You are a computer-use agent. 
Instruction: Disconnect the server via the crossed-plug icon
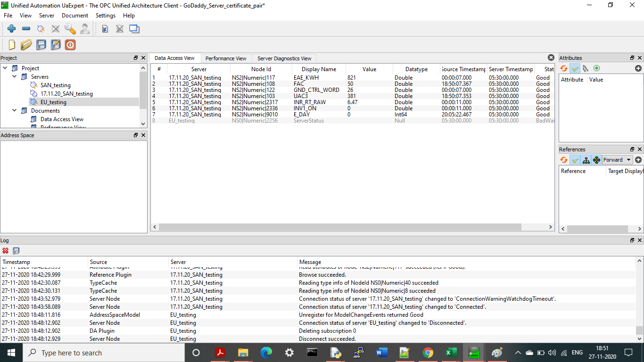pos(55,29)
